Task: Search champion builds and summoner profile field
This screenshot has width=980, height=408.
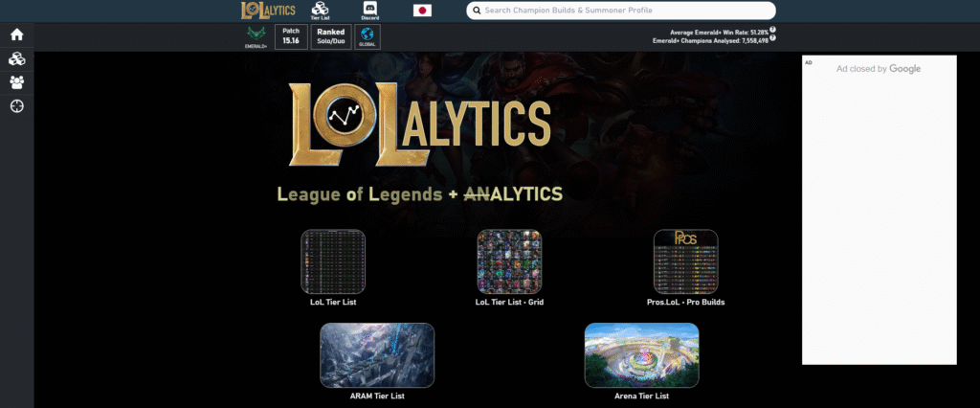Action: (x=620, y=11)
